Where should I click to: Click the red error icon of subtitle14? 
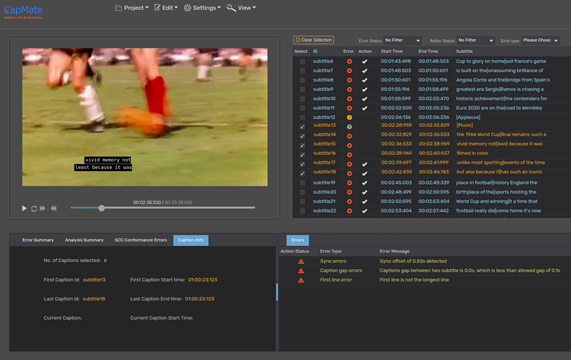(349, 136)
